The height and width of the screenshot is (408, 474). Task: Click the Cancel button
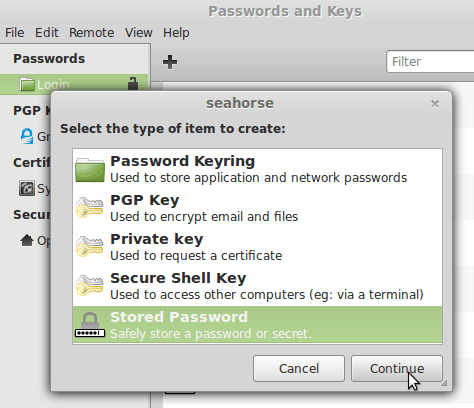click(x=299, y=368)
